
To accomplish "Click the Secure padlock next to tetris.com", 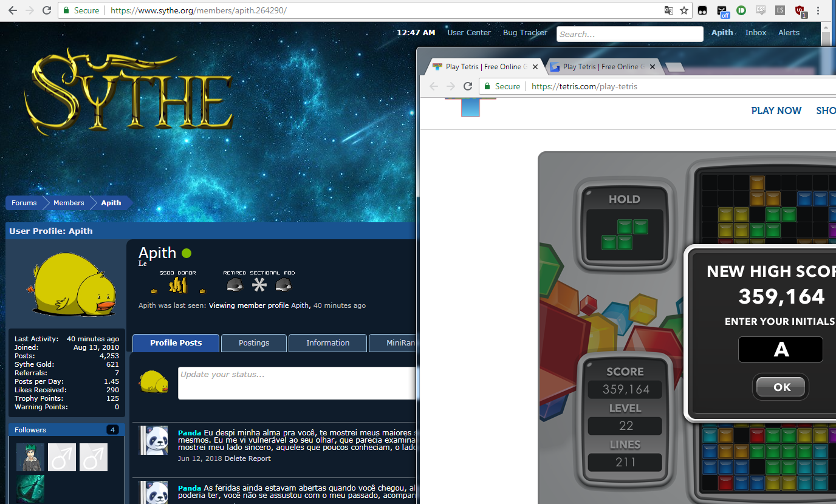I will (487, 86).
